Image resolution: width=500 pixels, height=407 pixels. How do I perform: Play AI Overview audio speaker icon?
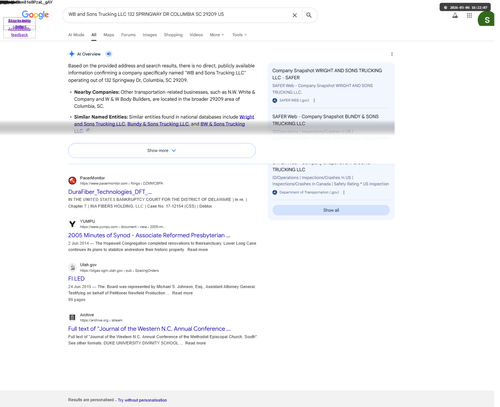109,54
